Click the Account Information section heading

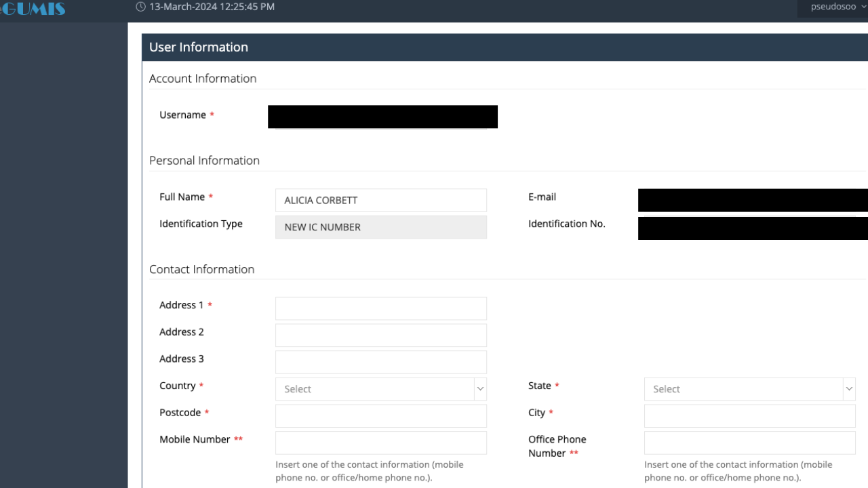(x=203, y=79)
